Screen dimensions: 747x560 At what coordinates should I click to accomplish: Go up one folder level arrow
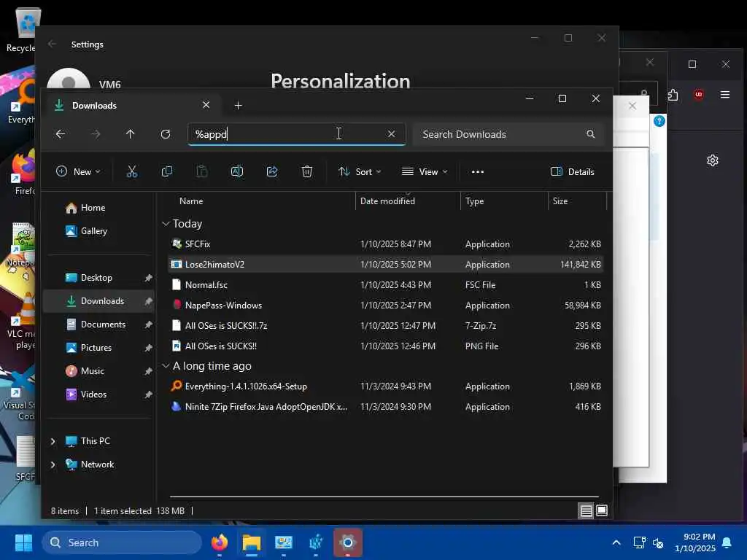click(x=130, y=134)
